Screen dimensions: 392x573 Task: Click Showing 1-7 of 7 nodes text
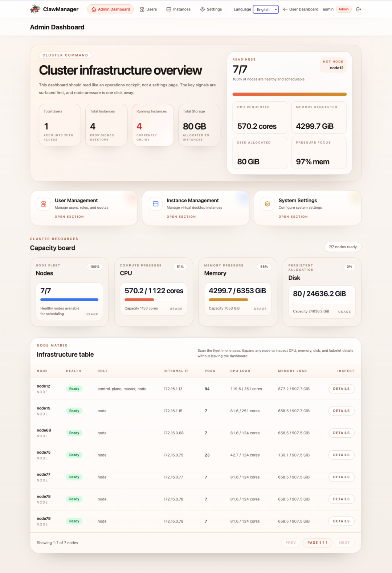[x=57, y=543]
